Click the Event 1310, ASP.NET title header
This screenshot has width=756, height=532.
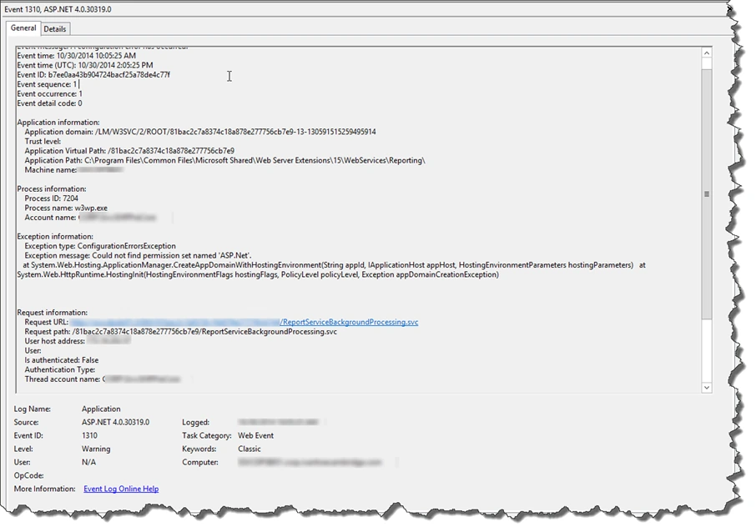coord(58,9)
